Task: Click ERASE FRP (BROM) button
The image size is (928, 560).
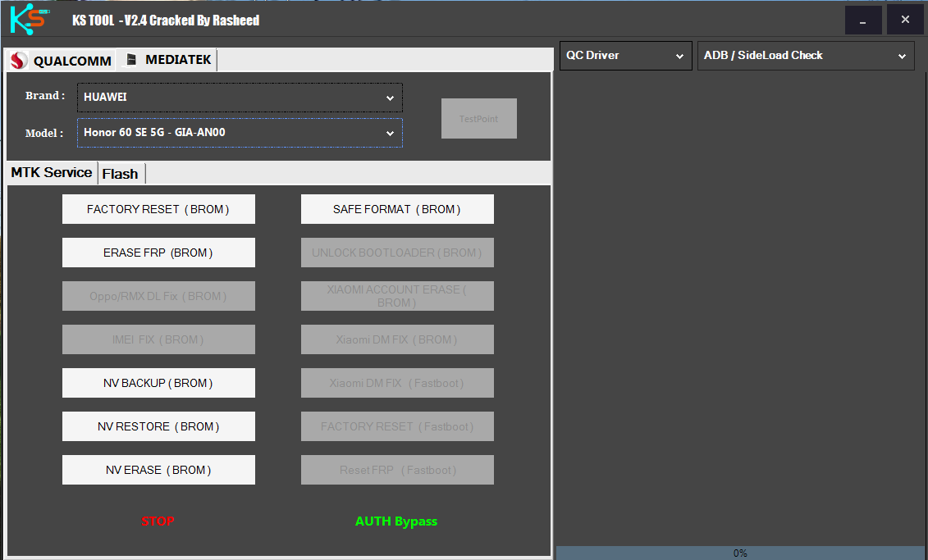Action: click(158, 253)
